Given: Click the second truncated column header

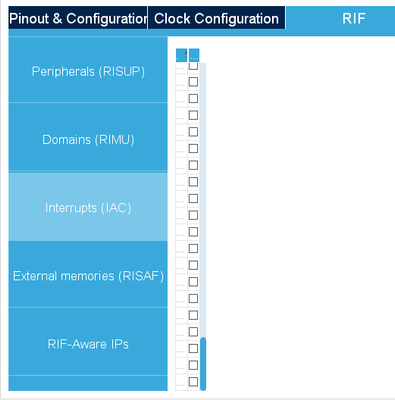Looking at the screenshot, I should point(194,55).
